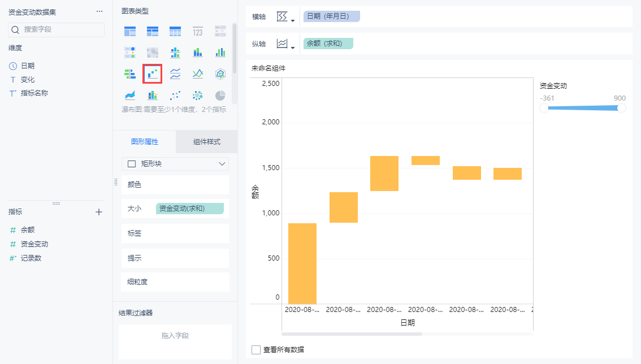Screen dimensions: 641x364
Task: Click the 资金变动 range slider track
Action: [583, 108]
